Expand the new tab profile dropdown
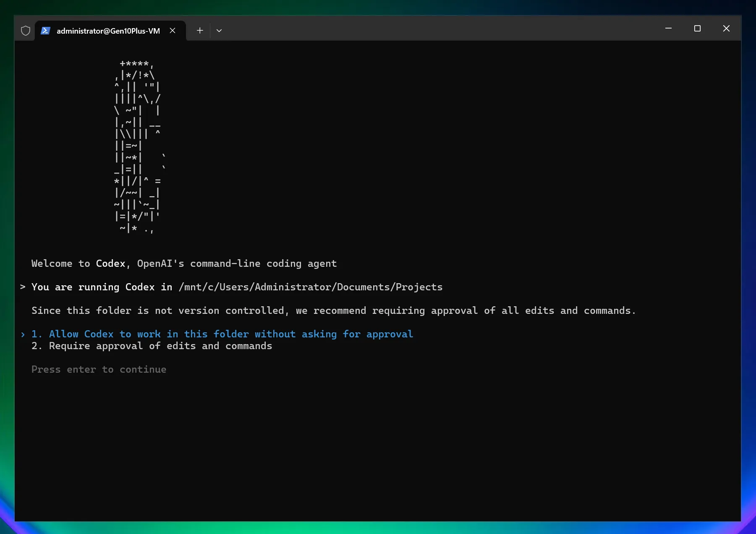The image size is (756, 534). pyautogui.click(x=219, y=31)
